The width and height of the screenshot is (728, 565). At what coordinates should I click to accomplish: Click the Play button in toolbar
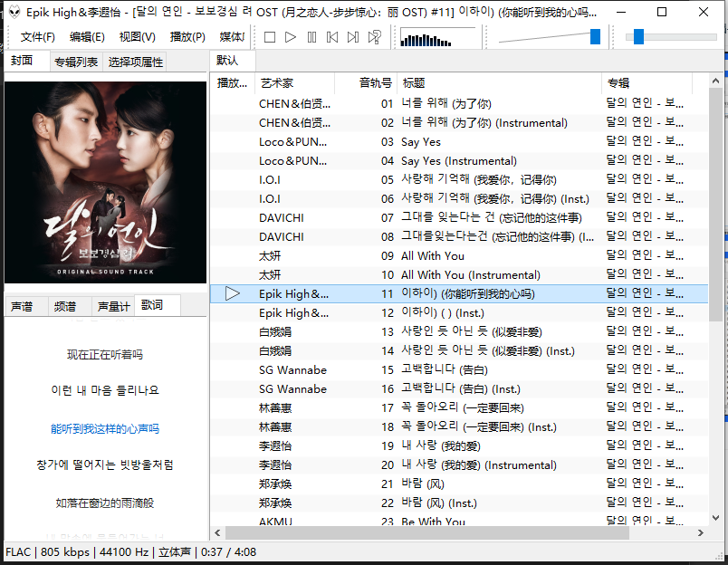click(291, 37)
